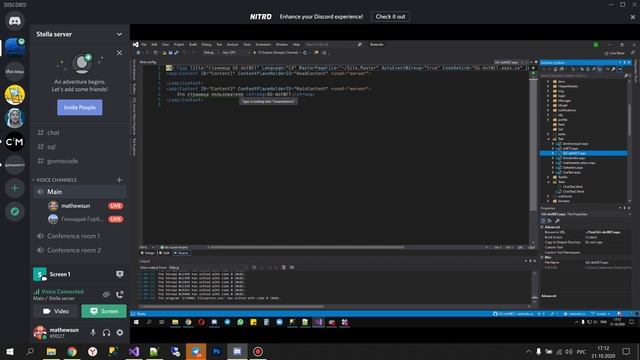The image size is (640, 360).
Task: Select mathewsun in Main voice channel
Action: pos(76,206)
